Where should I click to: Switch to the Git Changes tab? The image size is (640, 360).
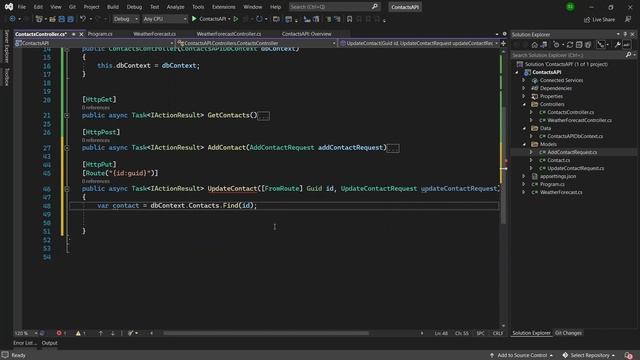click(568, 333)
